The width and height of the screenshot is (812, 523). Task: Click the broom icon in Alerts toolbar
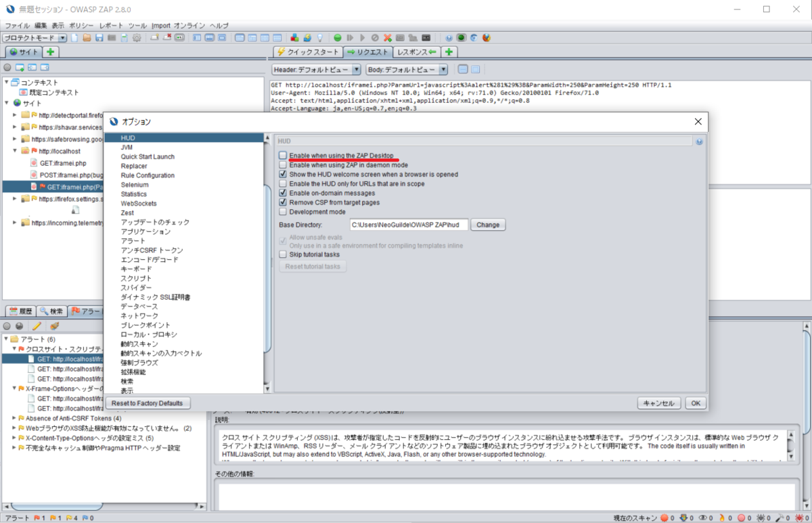tap(53, 325)
